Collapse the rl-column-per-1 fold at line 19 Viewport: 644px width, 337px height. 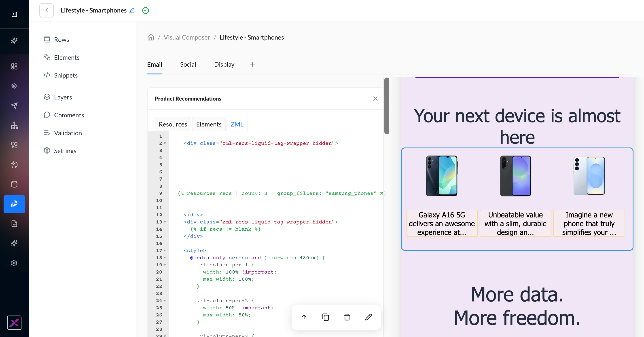point(165,265)
